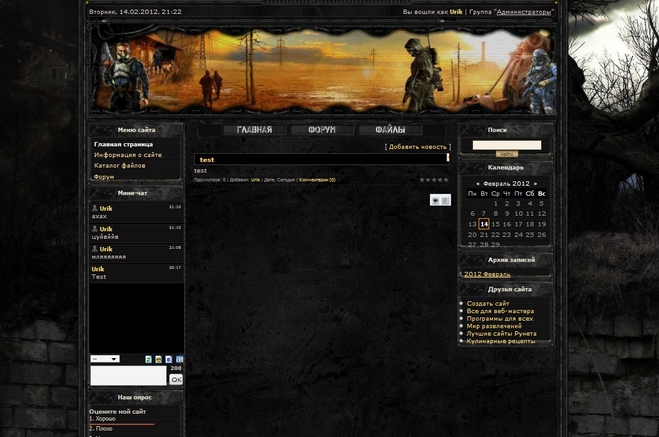The image size is (659, 437).
Task: Open the 'Администраторы' group link
Action: tap(523, 12)
